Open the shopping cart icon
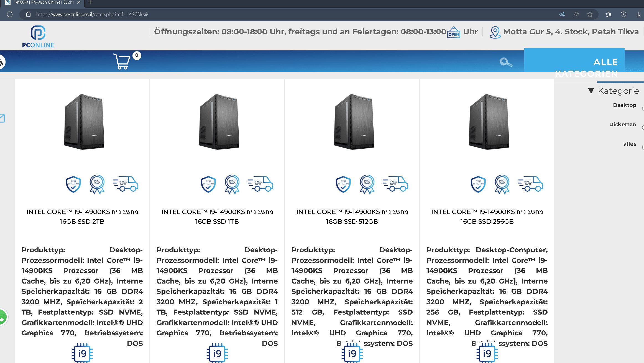This screenshot has height=363, width=644. click(122, 61)
